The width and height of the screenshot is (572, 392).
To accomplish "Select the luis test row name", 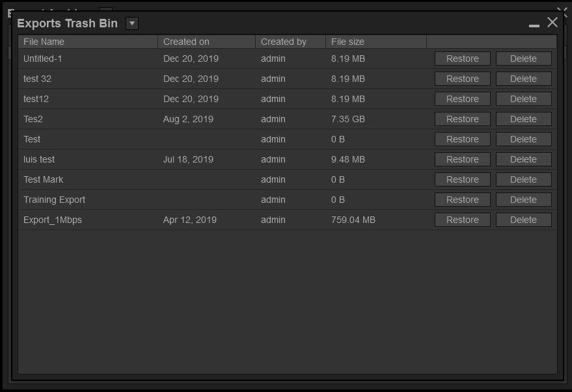I will [39, 159].
